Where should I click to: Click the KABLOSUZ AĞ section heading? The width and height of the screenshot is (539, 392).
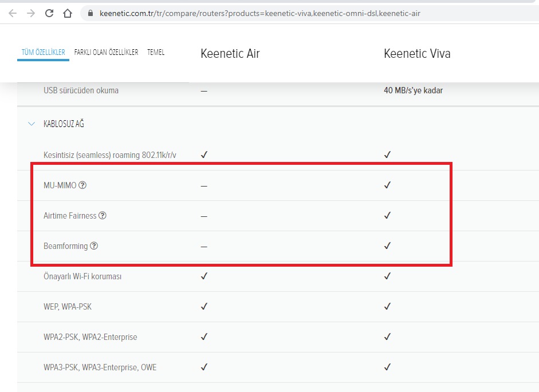click(64, 124)
